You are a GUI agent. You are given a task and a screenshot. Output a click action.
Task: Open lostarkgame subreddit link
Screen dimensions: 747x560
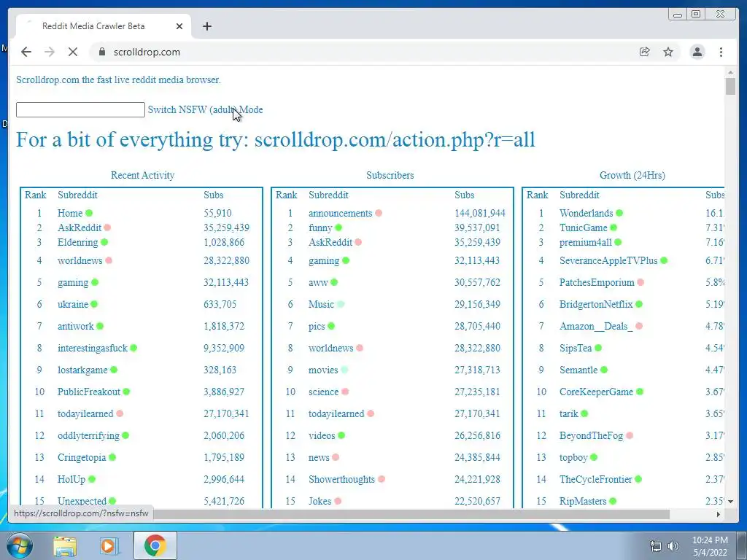(x=82, y=370)
